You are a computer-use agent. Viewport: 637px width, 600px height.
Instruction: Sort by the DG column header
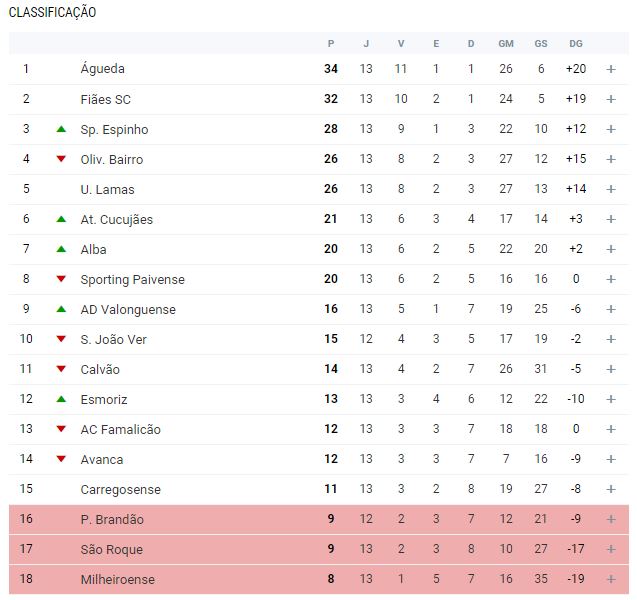tap(575, 43)
